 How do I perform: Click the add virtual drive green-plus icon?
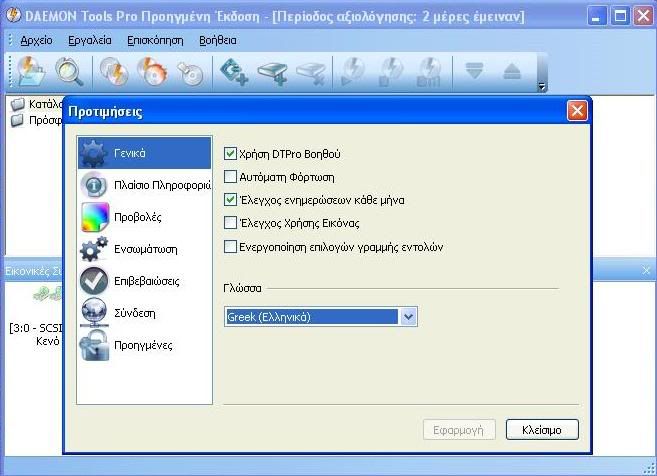[234, 72]
